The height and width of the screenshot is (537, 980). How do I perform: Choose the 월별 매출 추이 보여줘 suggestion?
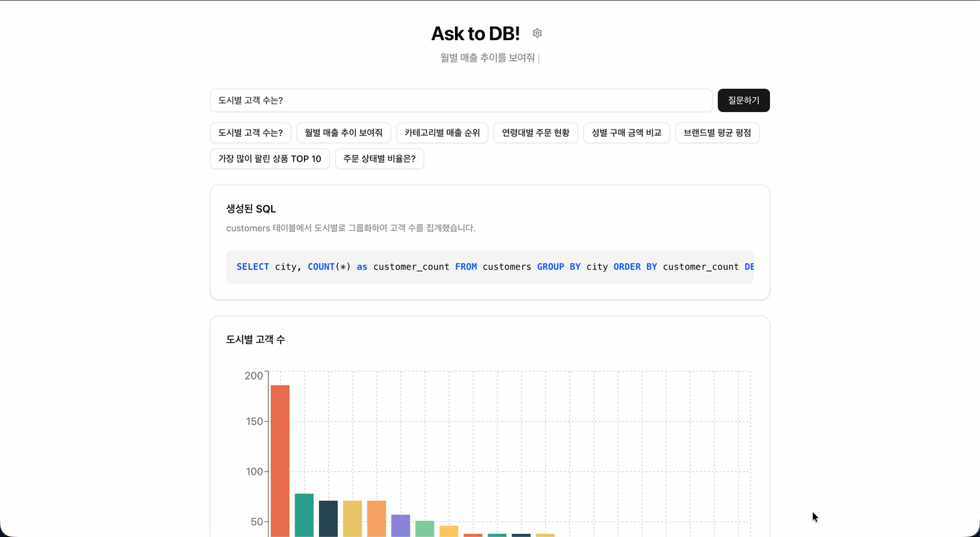tap(344, 133)
